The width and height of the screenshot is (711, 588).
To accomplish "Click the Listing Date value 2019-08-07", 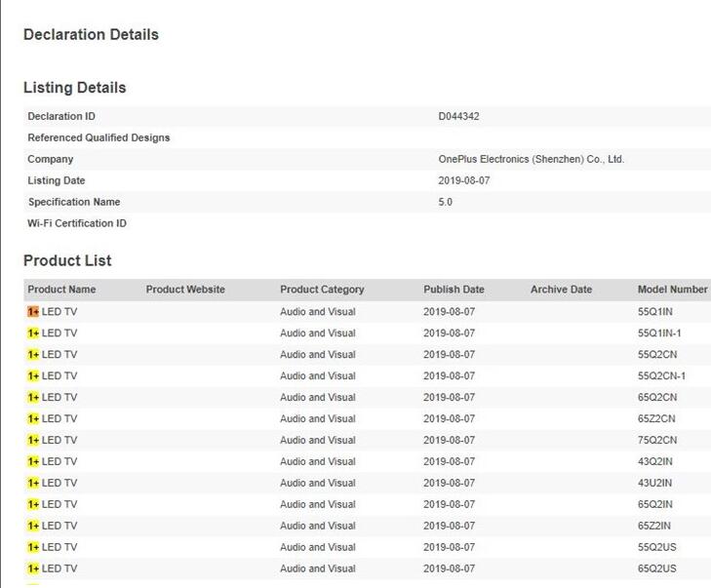I will coord(463,180).
